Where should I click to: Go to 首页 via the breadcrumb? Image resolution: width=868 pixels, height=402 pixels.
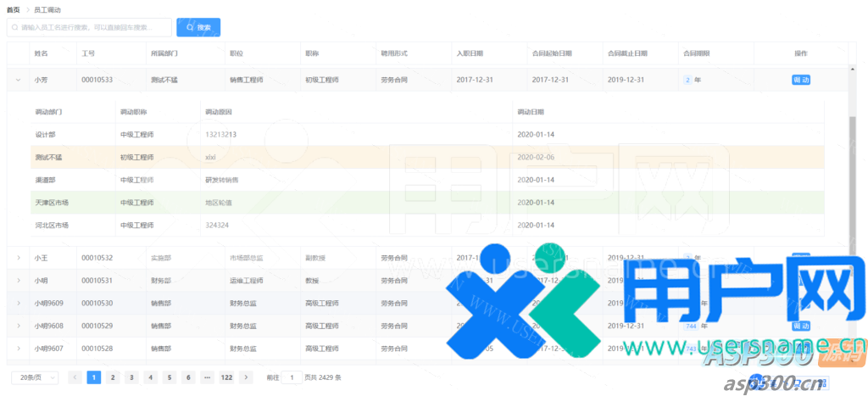(x=14, y=9)
